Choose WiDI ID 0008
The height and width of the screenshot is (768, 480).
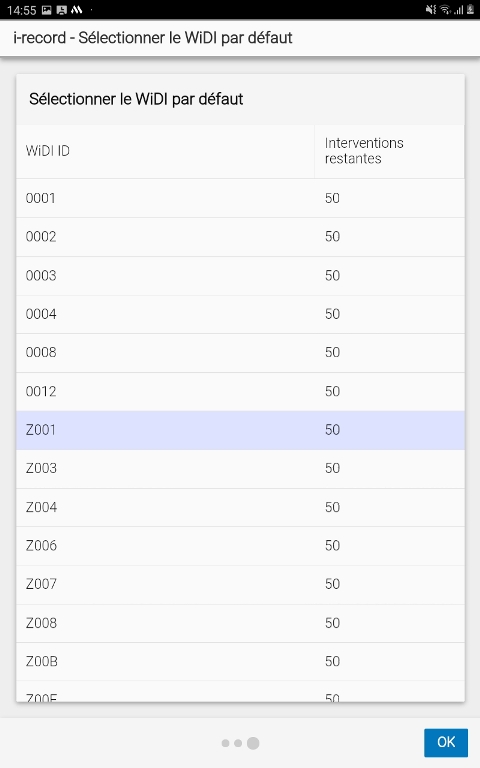tap(240, 353)
